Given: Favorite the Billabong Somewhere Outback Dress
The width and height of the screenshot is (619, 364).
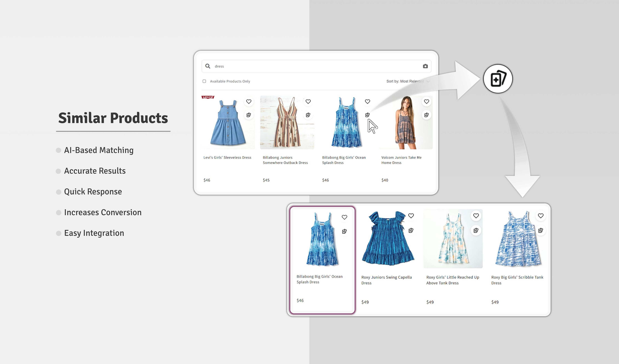Looking at the screenshot, I should point(308,101).
